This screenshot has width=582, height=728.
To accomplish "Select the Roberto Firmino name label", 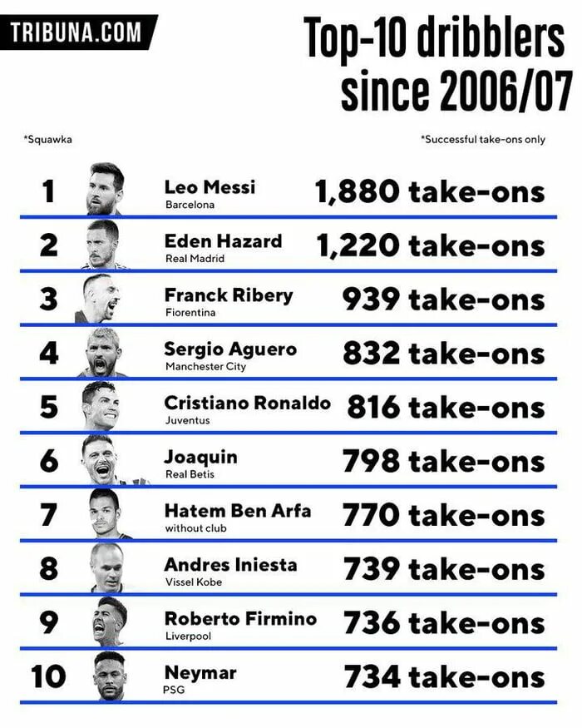I will pos(240,619).
